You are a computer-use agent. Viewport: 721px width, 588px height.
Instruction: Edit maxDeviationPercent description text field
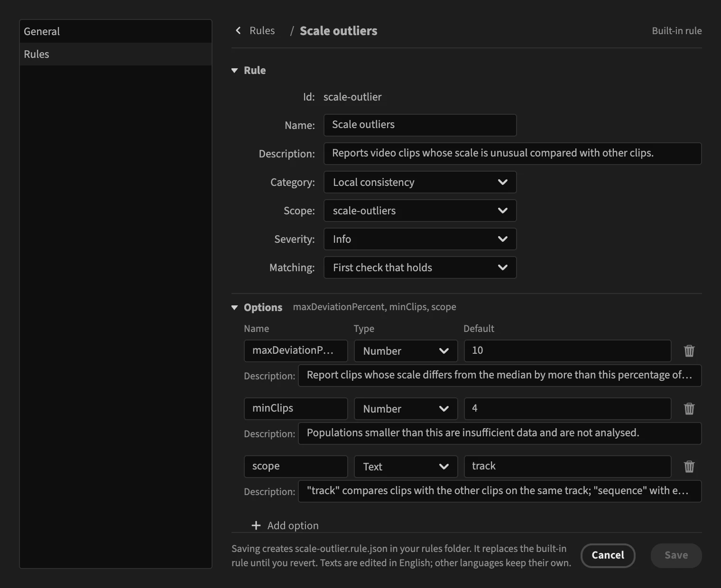click(499, 376)
